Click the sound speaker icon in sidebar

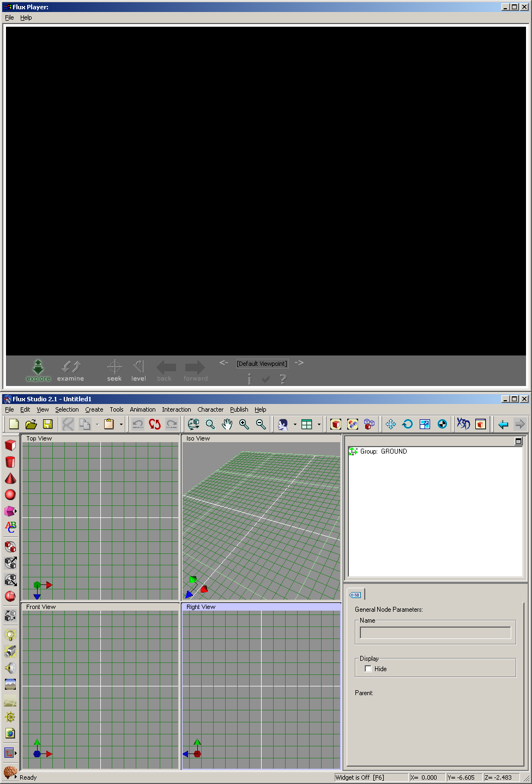point(10,668)
